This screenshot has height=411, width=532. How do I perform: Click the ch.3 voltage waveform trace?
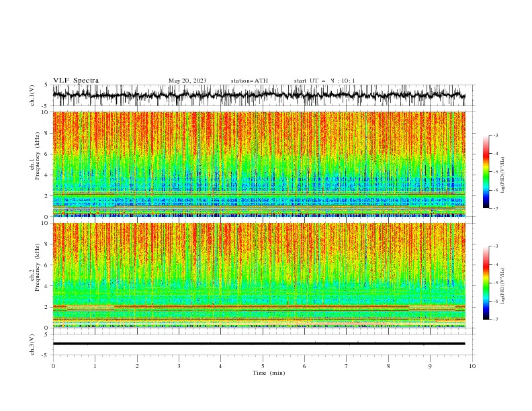click(x=259, y=344)
